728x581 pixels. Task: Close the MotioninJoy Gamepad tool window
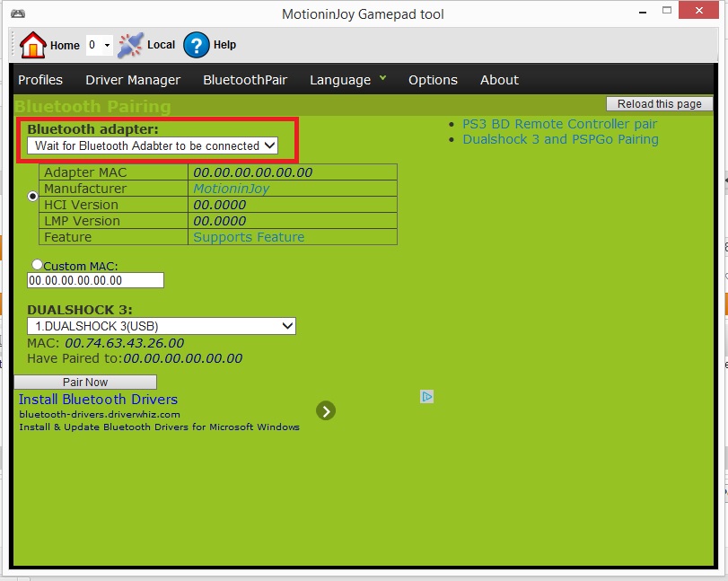tap(698, 10)
